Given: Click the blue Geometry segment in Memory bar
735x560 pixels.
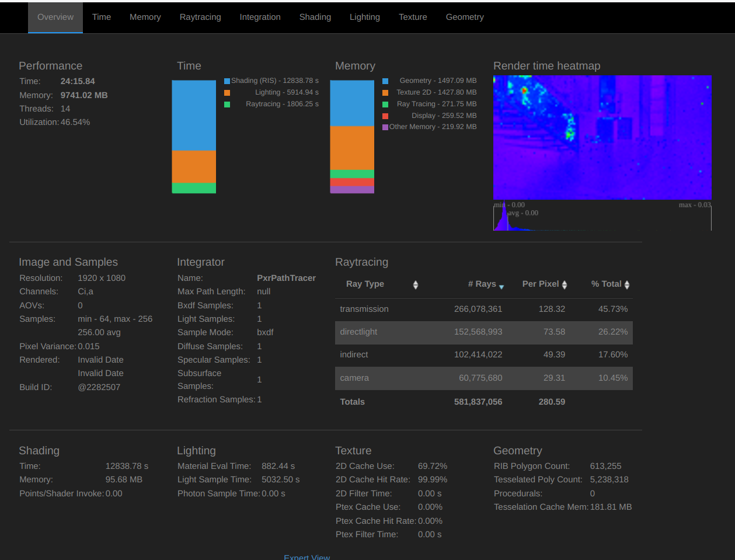Looking at the screenshot, I should pos(352,103).
